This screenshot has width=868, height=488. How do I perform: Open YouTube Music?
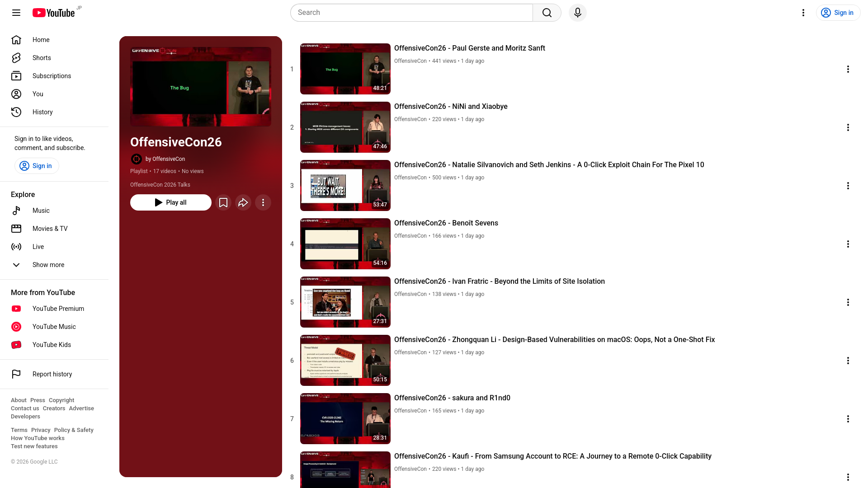click(x=54, y=327)
